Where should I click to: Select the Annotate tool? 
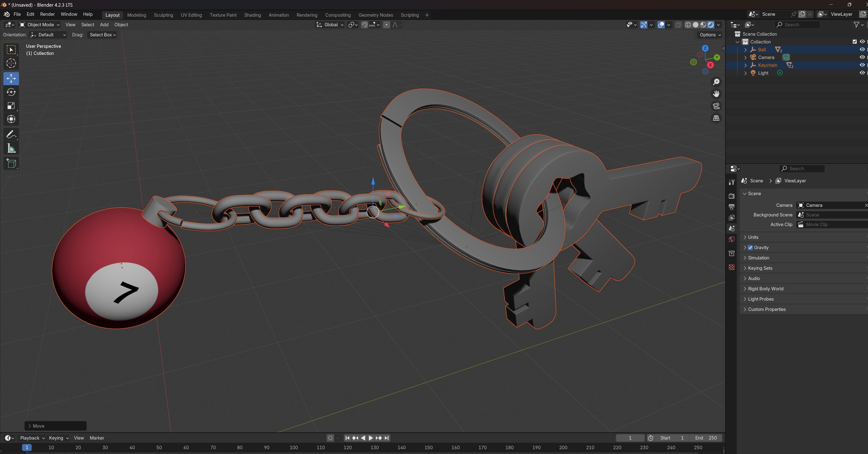(x=11, y=135)
